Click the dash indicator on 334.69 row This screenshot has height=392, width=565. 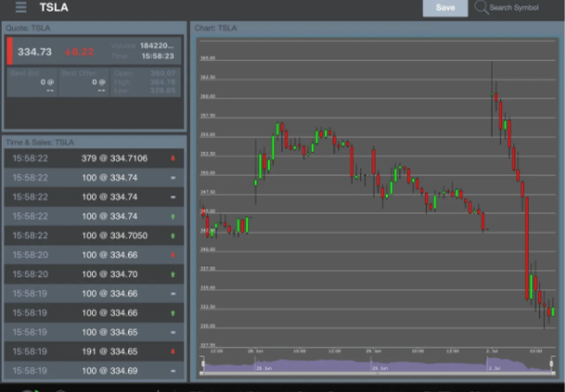[173, 370]
